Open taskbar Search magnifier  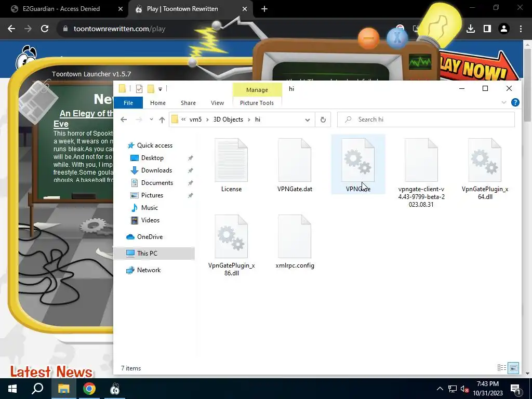coord(37,389)
